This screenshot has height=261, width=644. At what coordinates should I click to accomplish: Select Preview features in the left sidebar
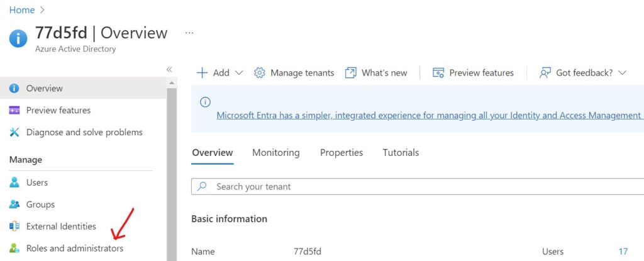[x=58, y=110]
